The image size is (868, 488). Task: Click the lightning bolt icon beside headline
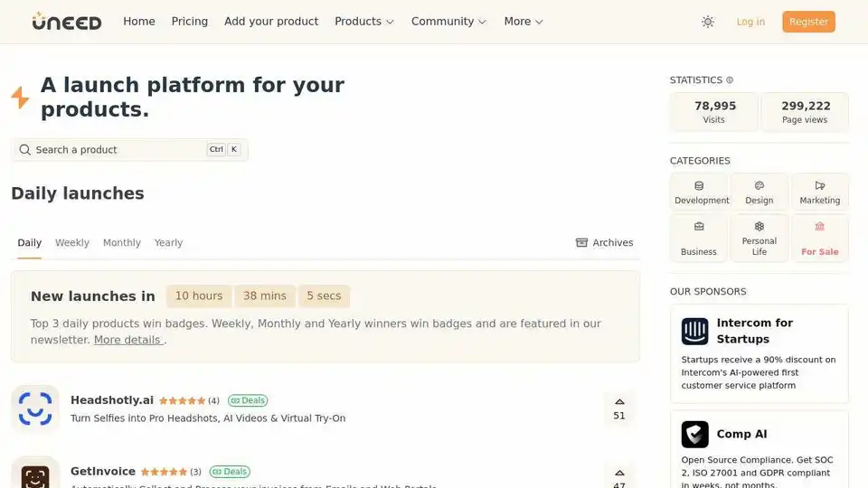pos(21,98)
